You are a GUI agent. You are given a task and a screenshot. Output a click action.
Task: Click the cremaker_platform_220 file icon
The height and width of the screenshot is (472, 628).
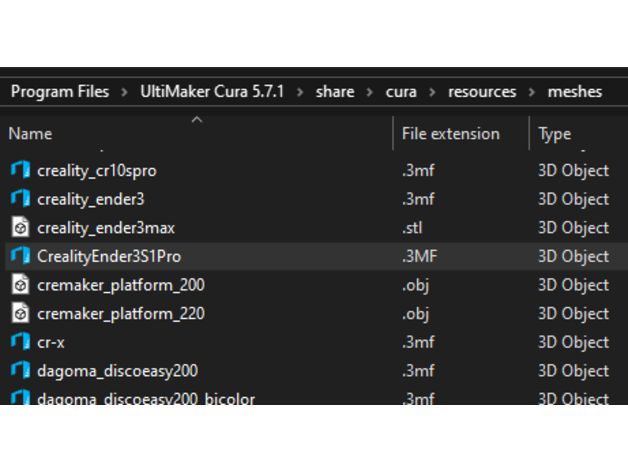[x=20, y=314]
